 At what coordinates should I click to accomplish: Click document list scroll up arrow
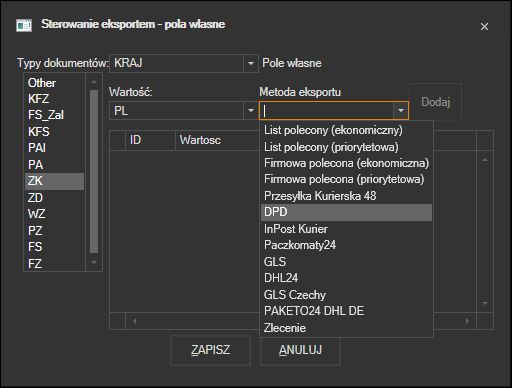94,81
